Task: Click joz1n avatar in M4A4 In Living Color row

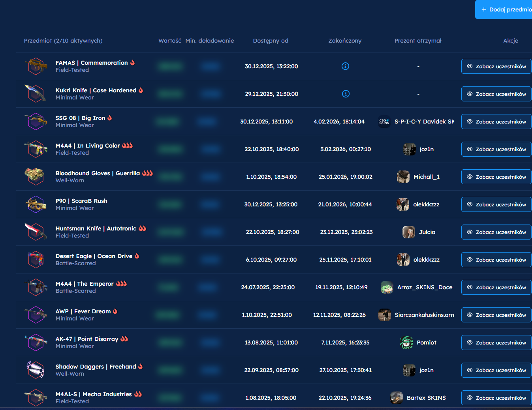Action: pyautogui.click(x=410, y=149)
